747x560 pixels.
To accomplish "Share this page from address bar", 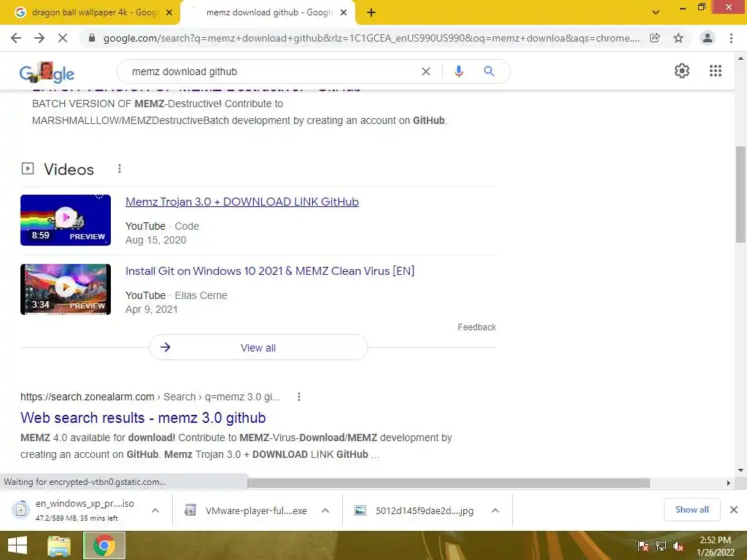I will (x=655, y=38).
